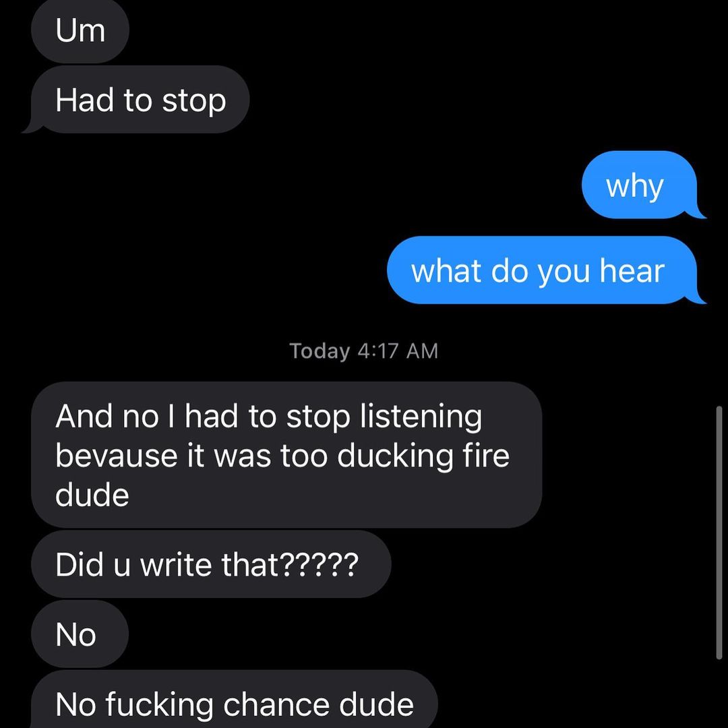Image resolution: width=728 pixels, height=728 pixels.
Task: Tap the short 'No' message bubble
Action: [x=80, y=634]
